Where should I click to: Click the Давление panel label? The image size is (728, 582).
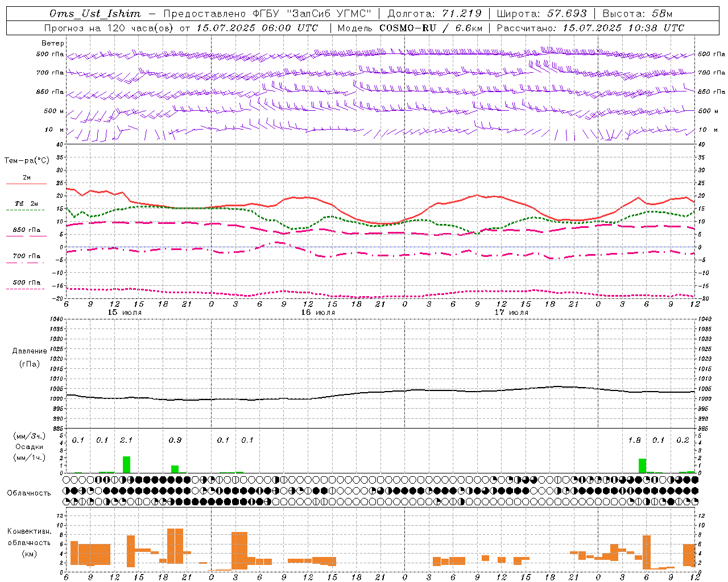pyautogui.click(x=29, y=351)
